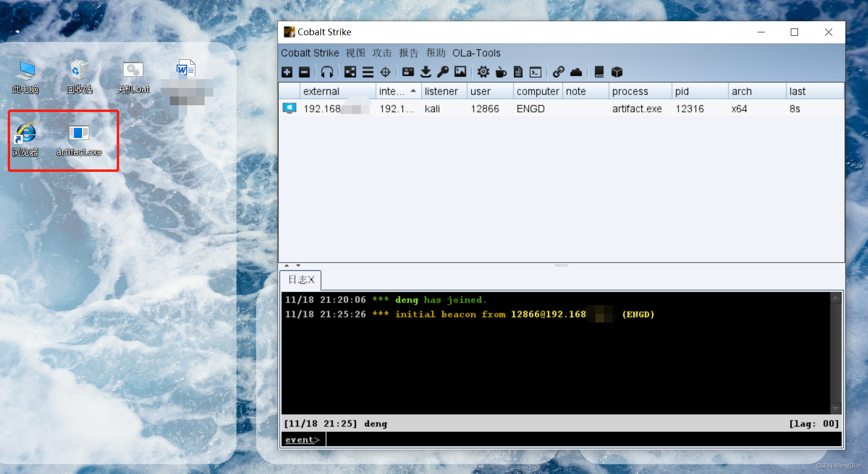Click the last column header

click(x=815, y=91)
